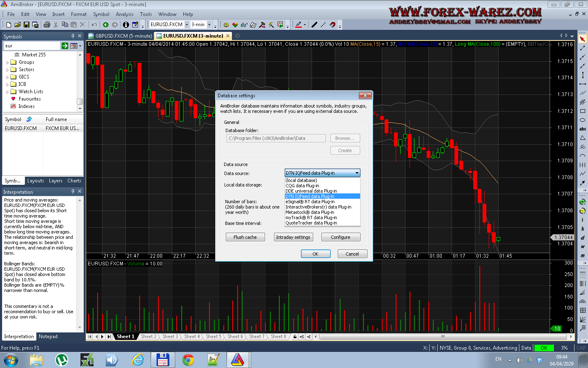The image size is (588, 368).
Task: Open the Analysis menu
Action: point(125,14)
